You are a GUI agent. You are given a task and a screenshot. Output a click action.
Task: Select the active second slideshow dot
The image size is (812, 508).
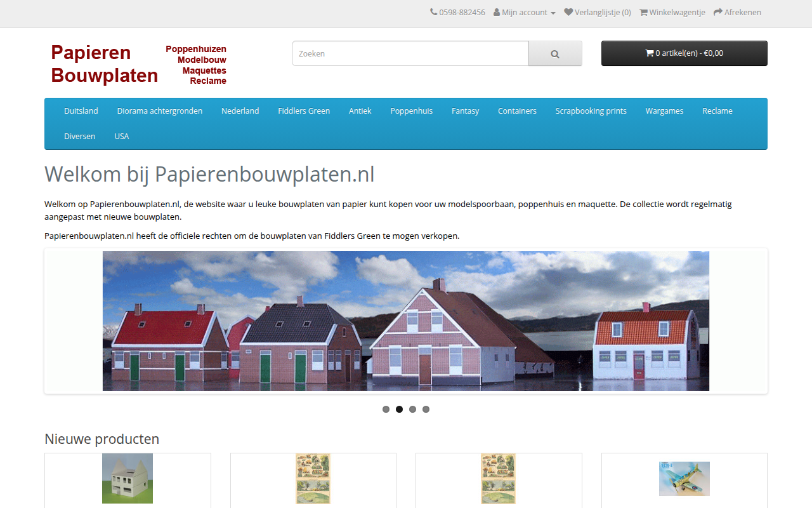pyautogui.click(x=399, y=410)
